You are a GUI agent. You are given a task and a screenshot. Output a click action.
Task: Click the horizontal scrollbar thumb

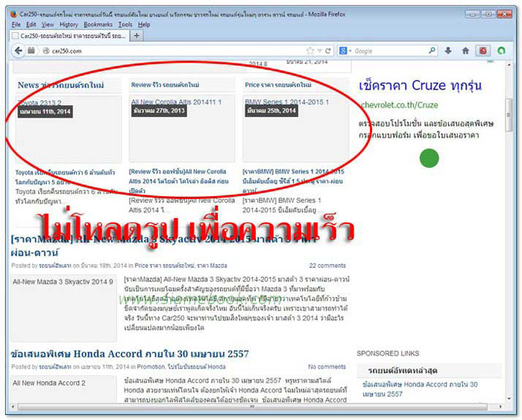[x=252, y=407]
